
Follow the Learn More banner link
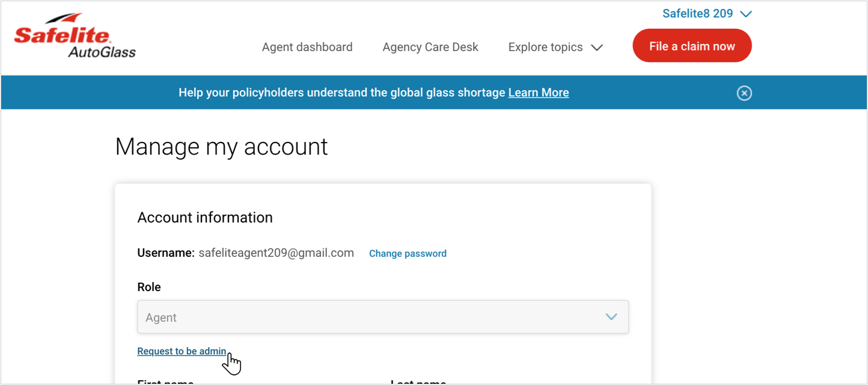[x=539, y=93]
